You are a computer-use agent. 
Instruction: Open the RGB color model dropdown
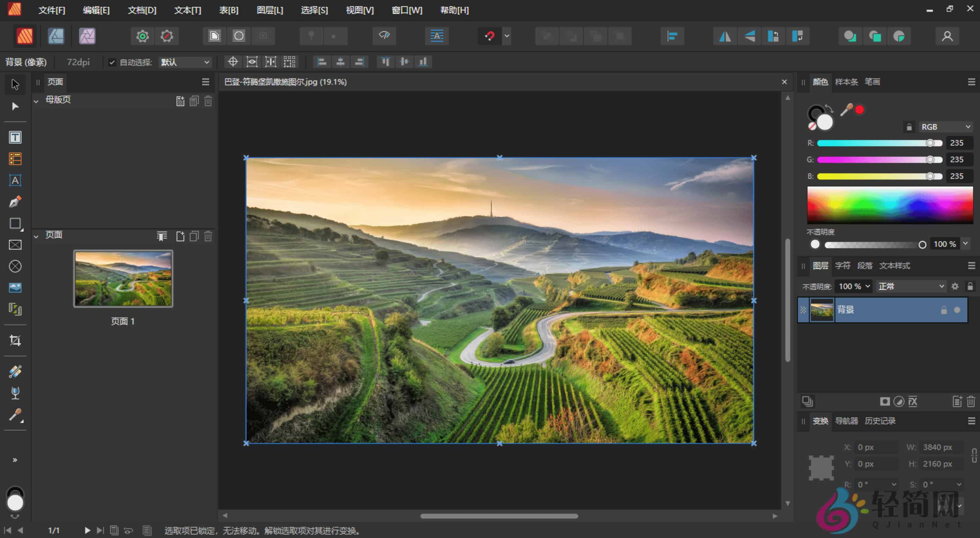click(946, 127)
